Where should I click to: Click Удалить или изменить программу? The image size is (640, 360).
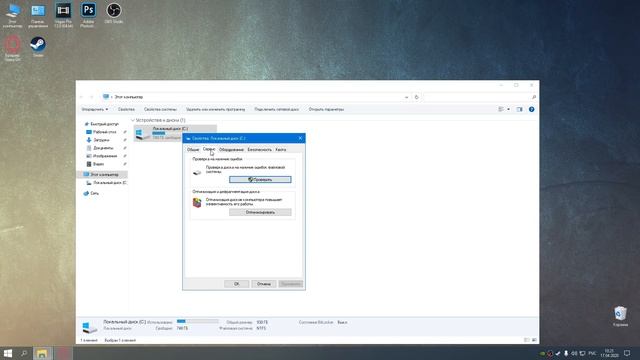coord(216,109)
